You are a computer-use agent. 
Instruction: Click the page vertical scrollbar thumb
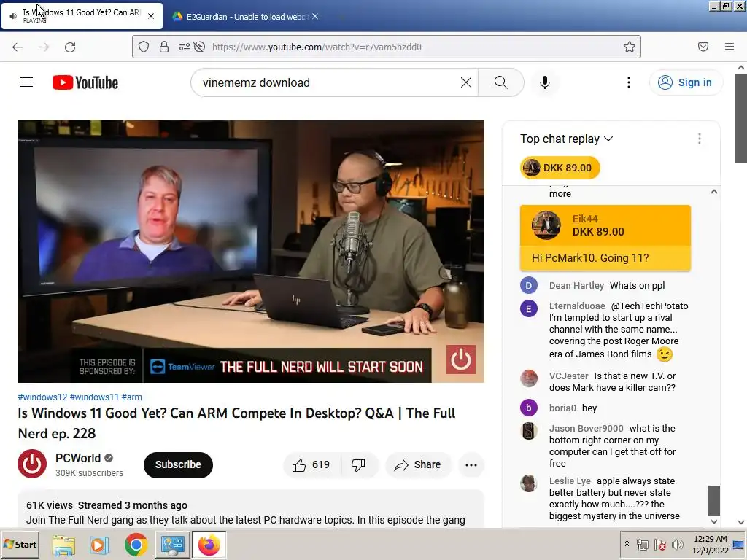[x=741, y=118]
